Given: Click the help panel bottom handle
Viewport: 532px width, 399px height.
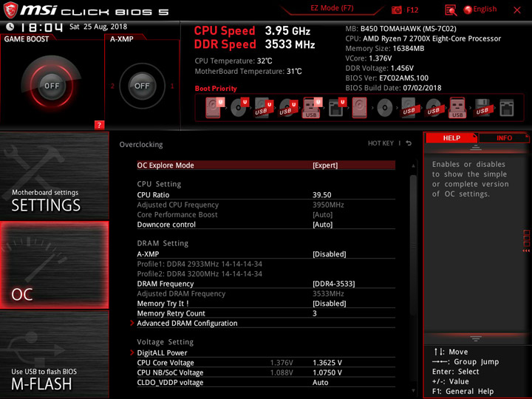Looking at the screenshot, I should click(476, 338).
